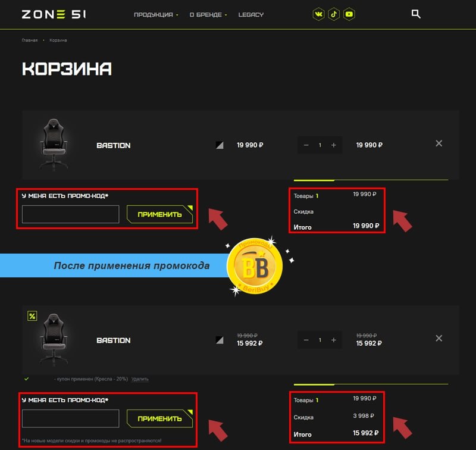Click the percent discount badge on chair
476x450 pixels.
click(32, 316)
